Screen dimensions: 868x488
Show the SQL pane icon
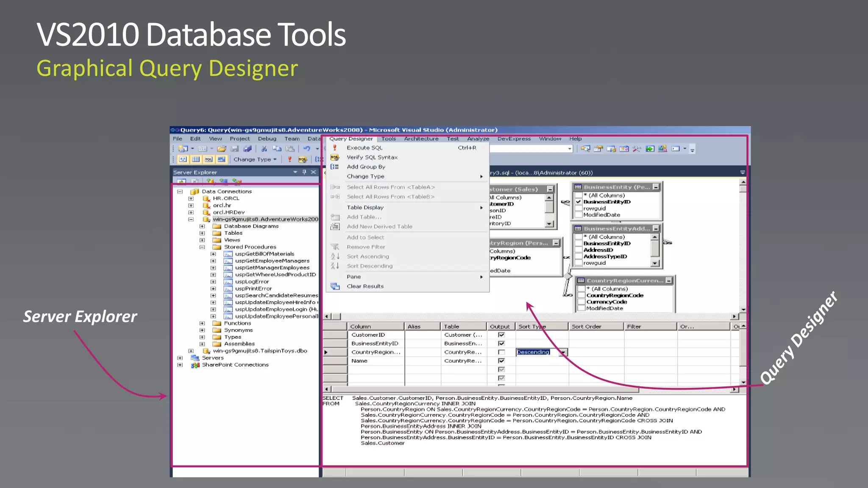tap(209, 159)
